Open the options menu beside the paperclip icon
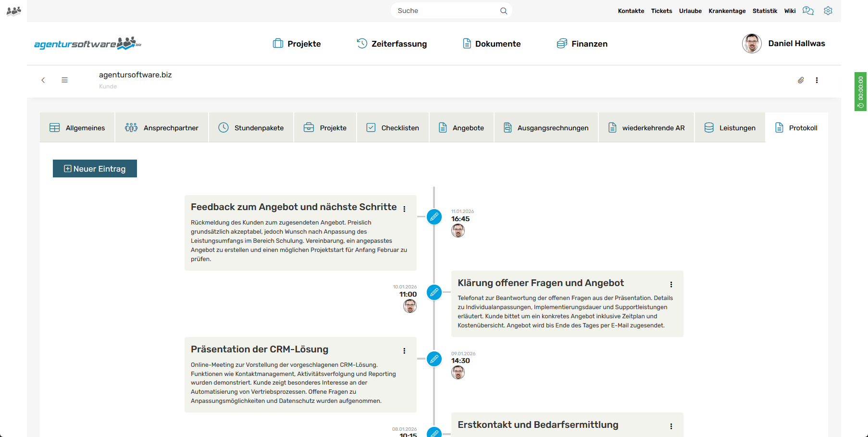This screenshot has height=437, width=868. 817,80
